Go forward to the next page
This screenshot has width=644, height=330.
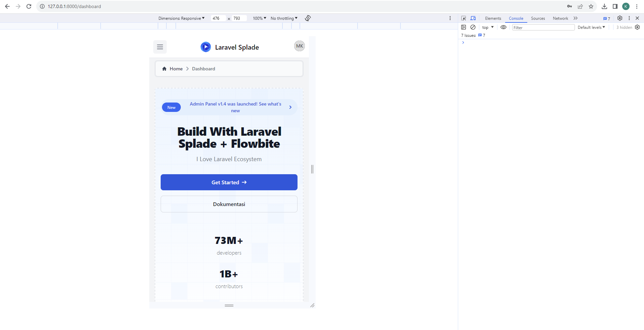pos(18,6)
